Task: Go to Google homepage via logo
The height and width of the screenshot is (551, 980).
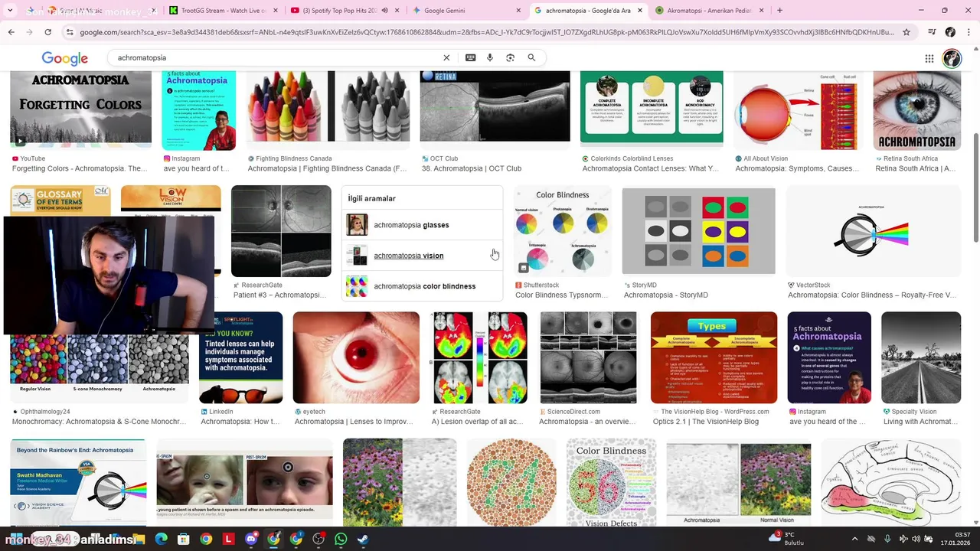Action: [x=65, y=58]
